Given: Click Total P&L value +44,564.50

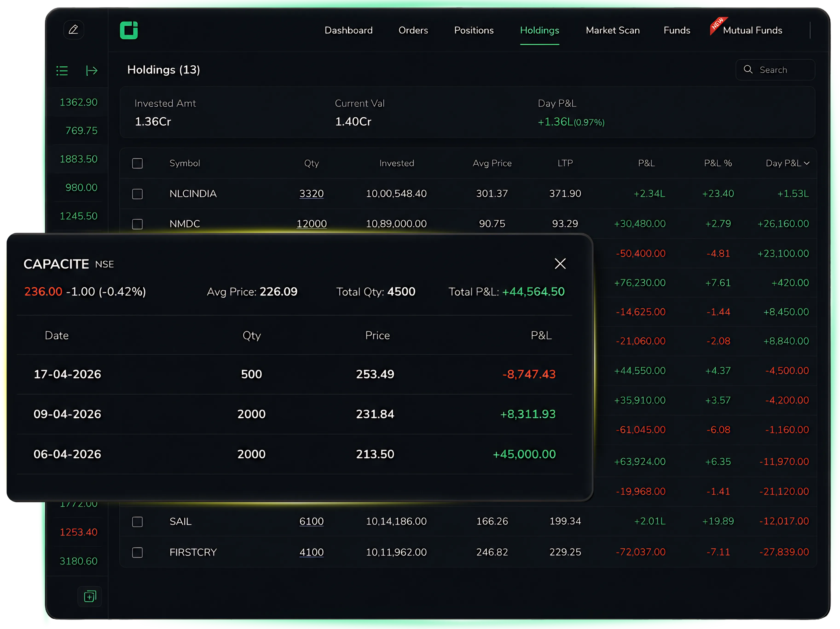Looking at the screenshot, I should (533, 292).
